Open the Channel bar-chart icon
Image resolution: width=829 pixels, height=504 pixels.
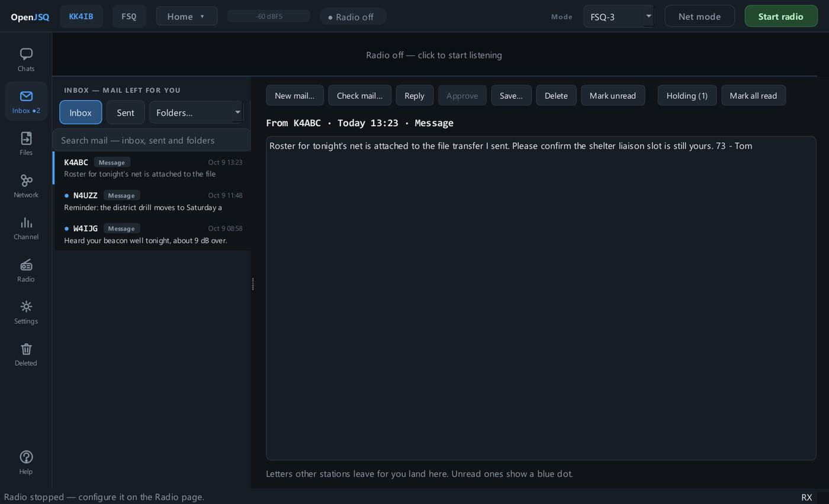pyautogui.click(x=26, y=227)
